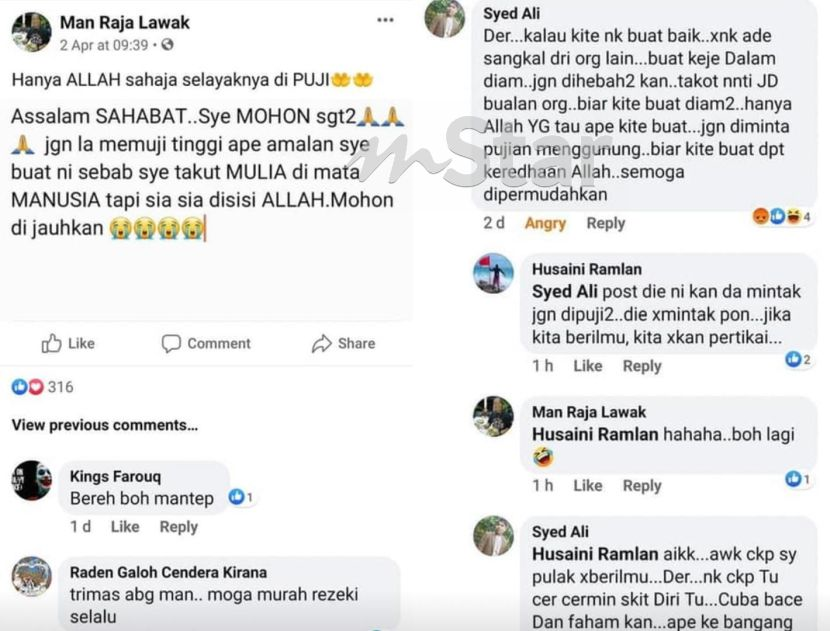
Task: Click the like reaction on Kings Farouq comment
Action: (x=240, y=497)
